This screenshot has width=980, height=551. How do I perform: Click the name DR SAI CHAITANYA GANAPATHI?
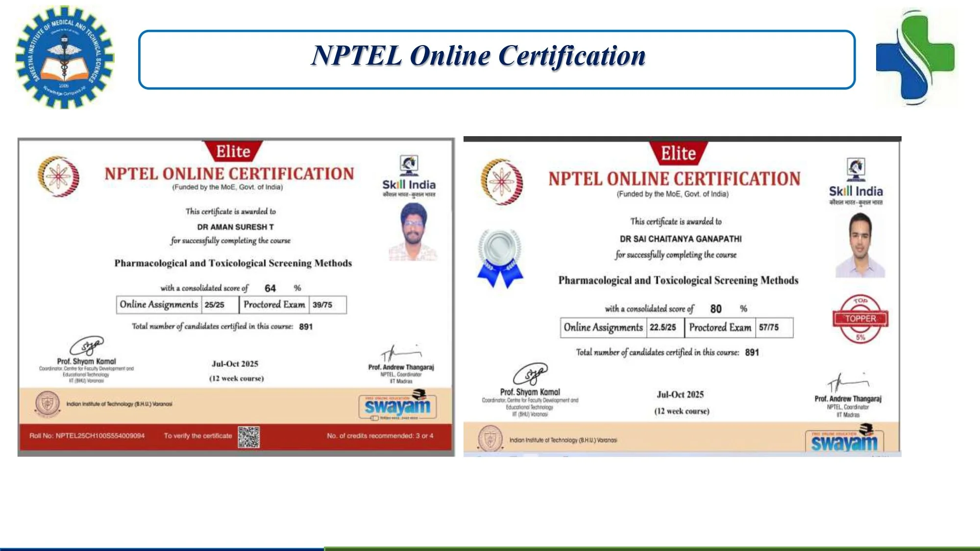(681, 239)
